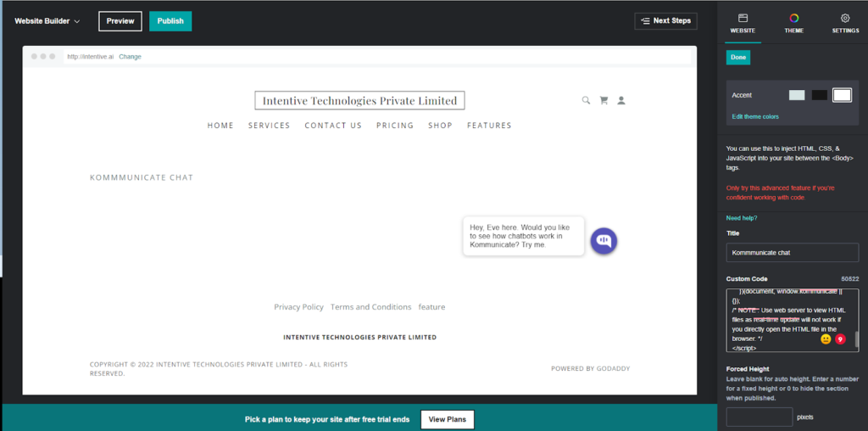The image size is (868, 431).
Task: Open CONTACT US in site navigation
Action: (x=333, y=126)
